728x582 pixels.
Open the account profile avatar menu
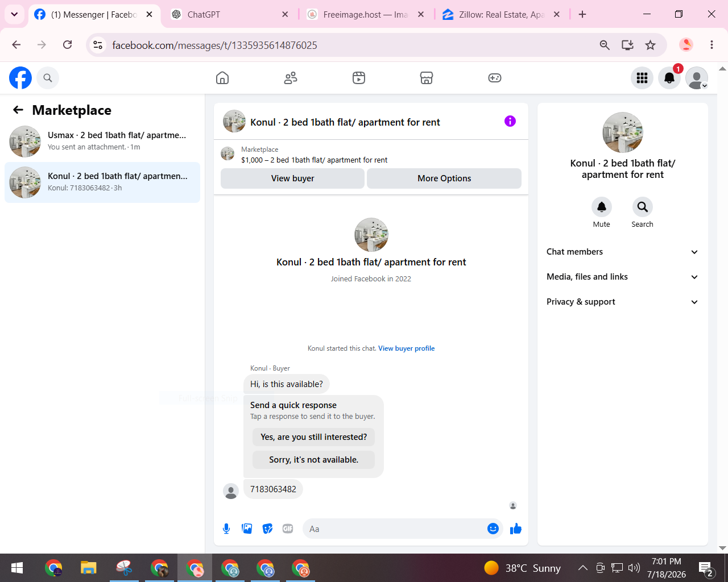point(697,78)
